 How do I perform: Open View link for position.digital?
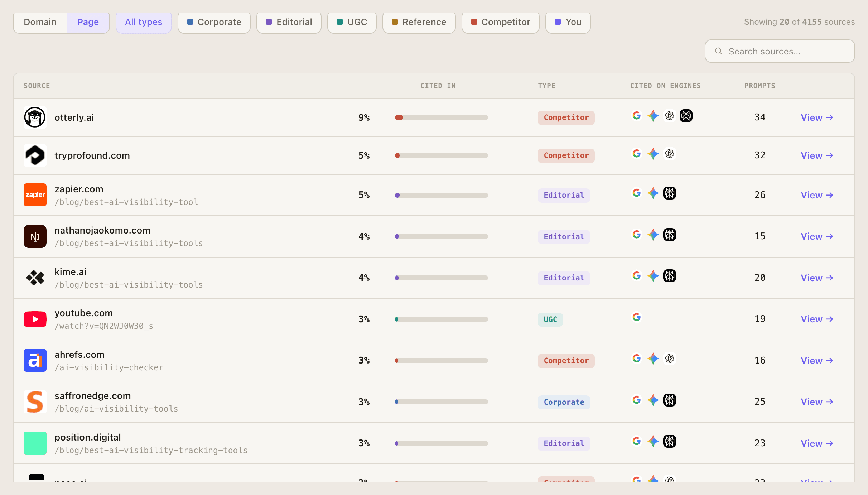coord(817,443)
